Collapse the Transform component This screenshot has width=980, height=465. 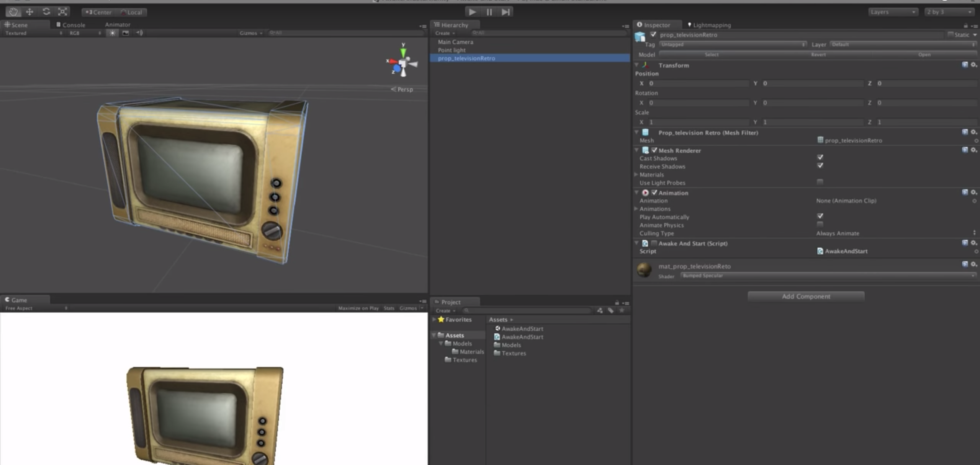point(636,65)
